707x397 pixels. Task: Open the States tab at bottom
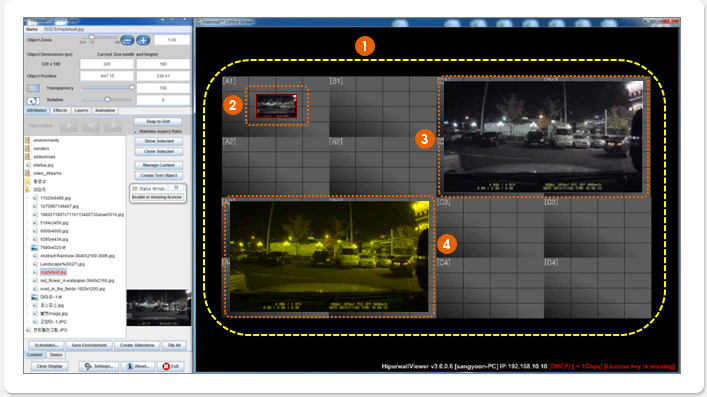tap(56, 355)
